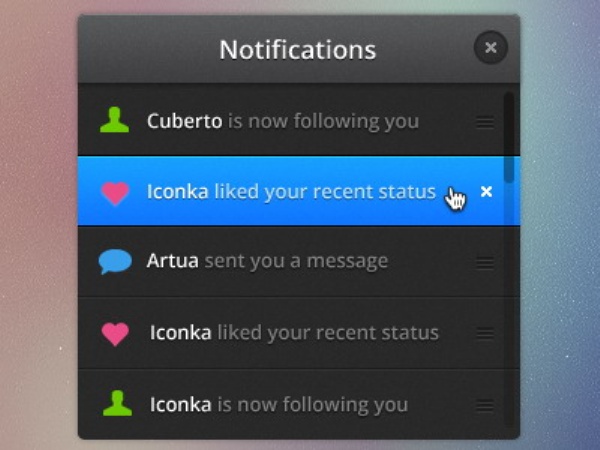Click the green follower icon beside Cuberto
This screenshot has height=450, width=600.
[115, 121]
